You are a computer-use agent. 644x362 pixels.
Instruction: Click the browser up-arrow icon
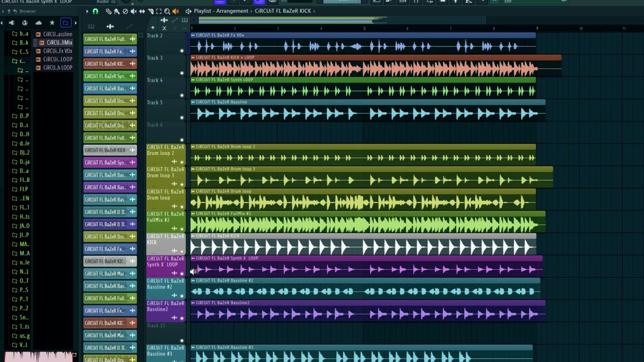click(x=9, y=11)
